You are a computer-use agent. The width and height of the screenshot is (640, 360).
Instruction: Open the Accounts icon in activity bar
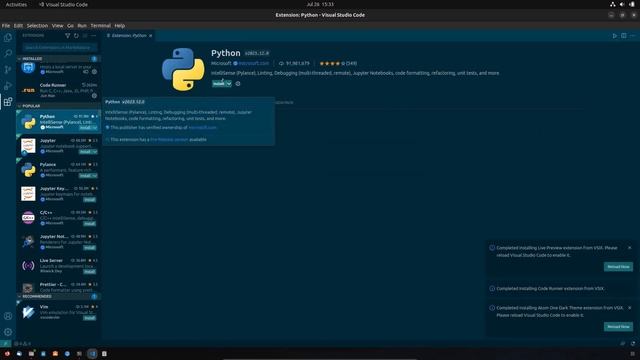click(8, 316)
